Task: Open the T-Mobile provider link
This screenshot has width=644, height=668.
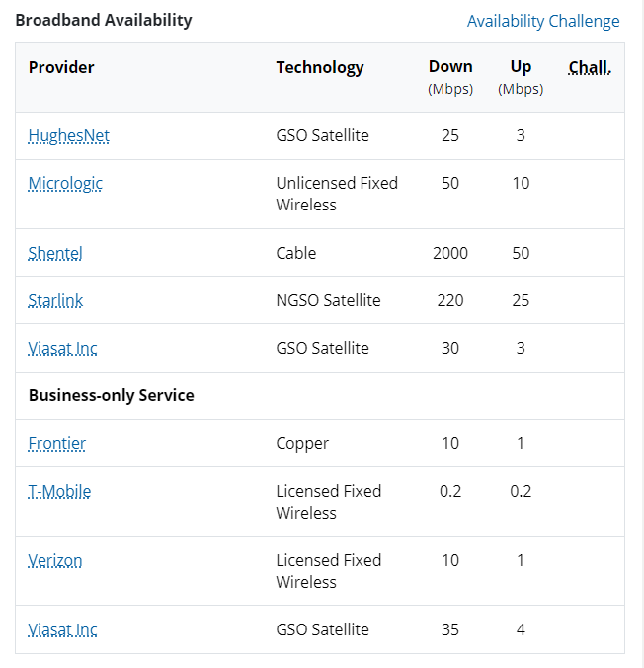Action: (x=59, y=492)
